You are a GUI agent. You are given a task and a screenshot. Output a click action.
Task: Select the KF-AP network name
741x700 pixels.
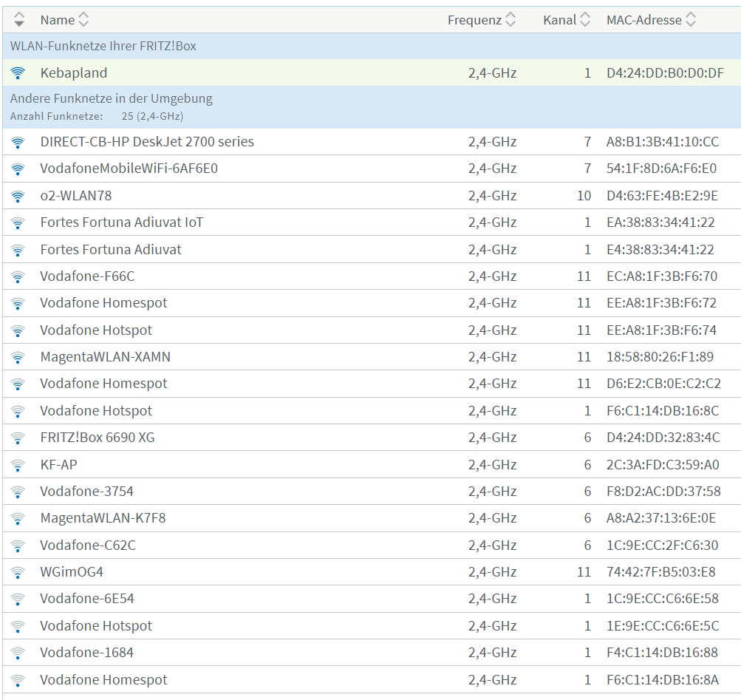pyautogui.click(x=58, y=464)
